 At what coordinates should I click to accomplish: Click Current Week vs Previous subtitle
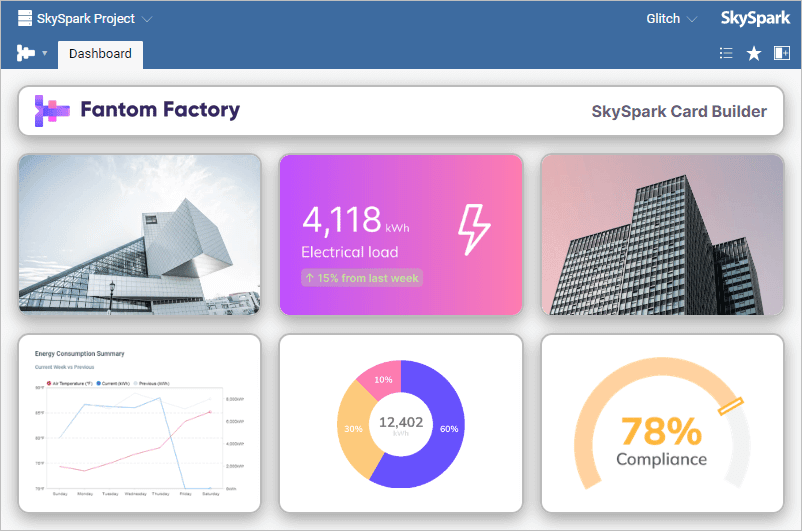click(64, 367)
